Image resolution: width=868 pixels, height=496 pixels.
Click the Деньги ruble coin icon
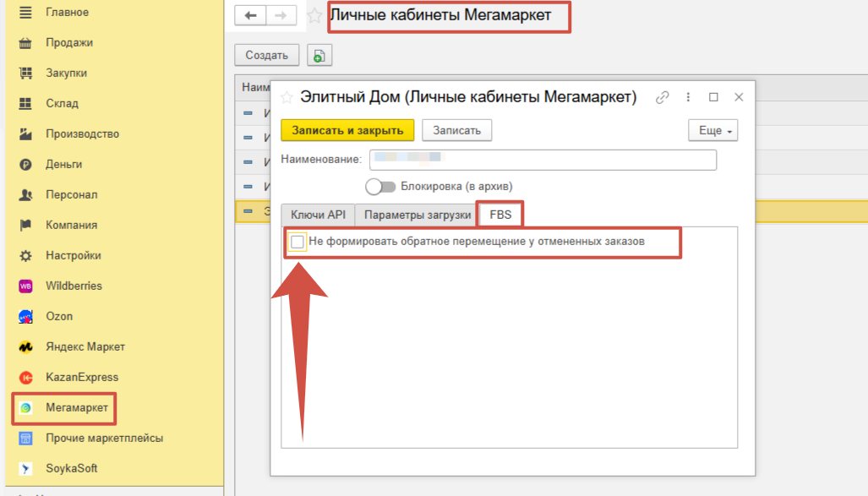(x=25, y=165)
